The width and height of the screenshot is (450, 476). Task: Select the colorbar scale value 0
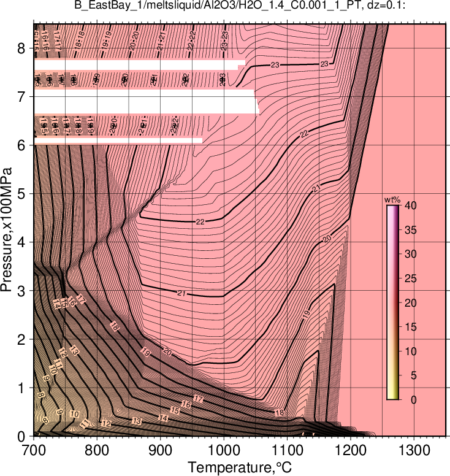pos(414,400)
